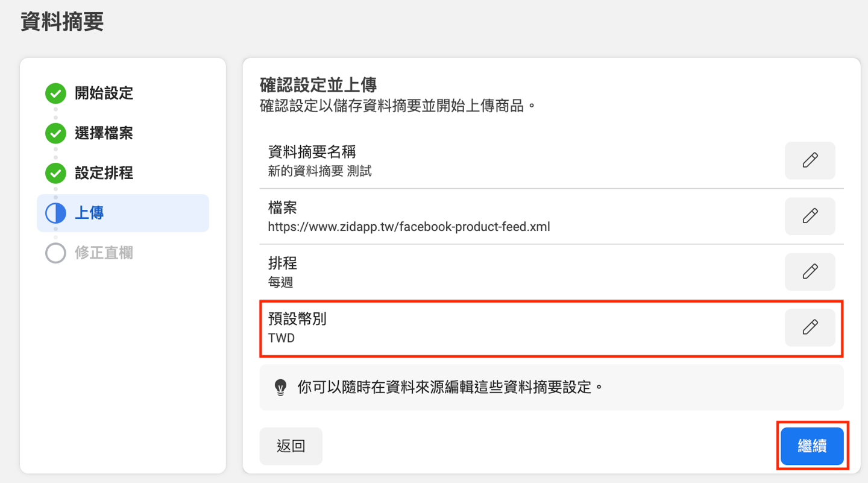868x483 pixels.
Task: Click pencil icon beside 檔案 URL
Action: coord(810,216)
